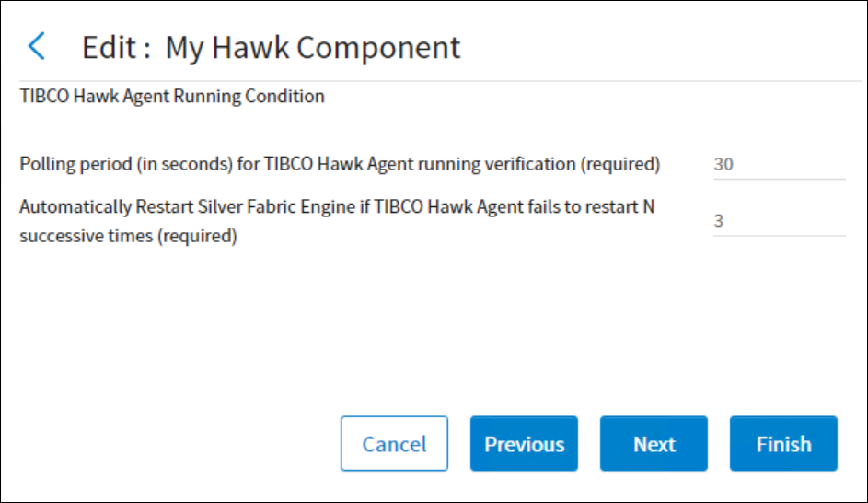Continue to the following page with Next
Viewport: 868px width, 503px height.
point(654,444)
